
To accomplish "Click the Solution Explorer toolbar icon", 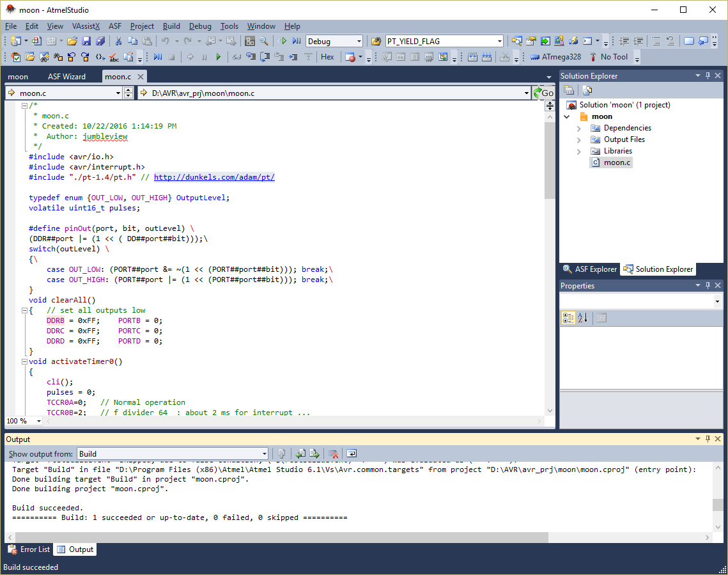I will [516, 41].
